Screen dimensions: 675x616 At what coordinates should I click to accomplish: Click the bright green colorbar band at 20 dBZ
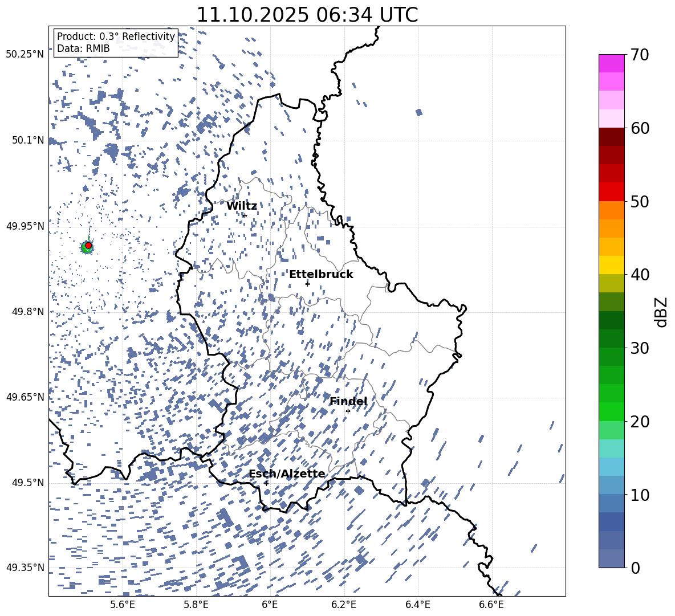pyautogui.click(x=611, y=411)
